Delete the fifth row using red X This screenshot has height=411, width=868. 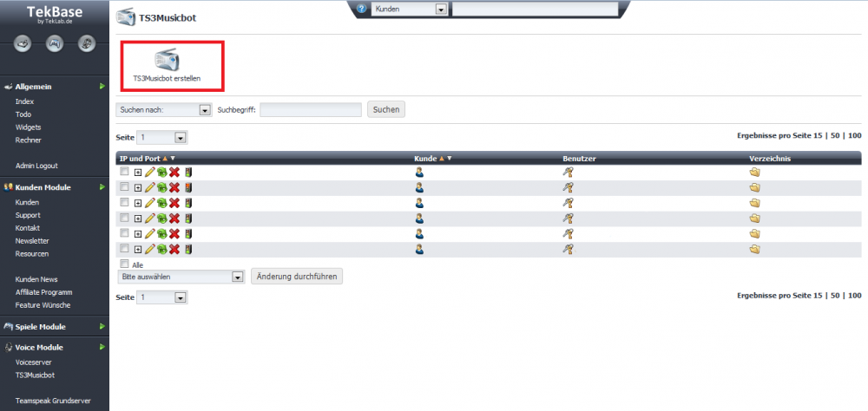click(x=174, y=233)
